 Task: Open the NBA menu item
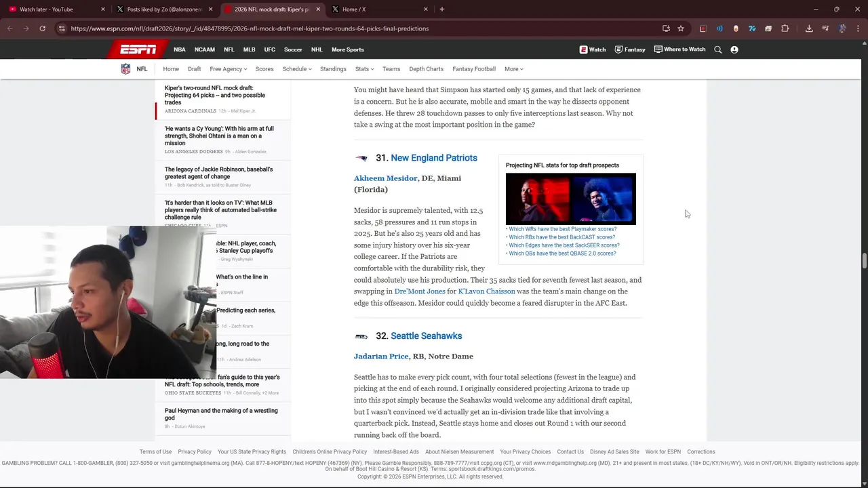180,49
